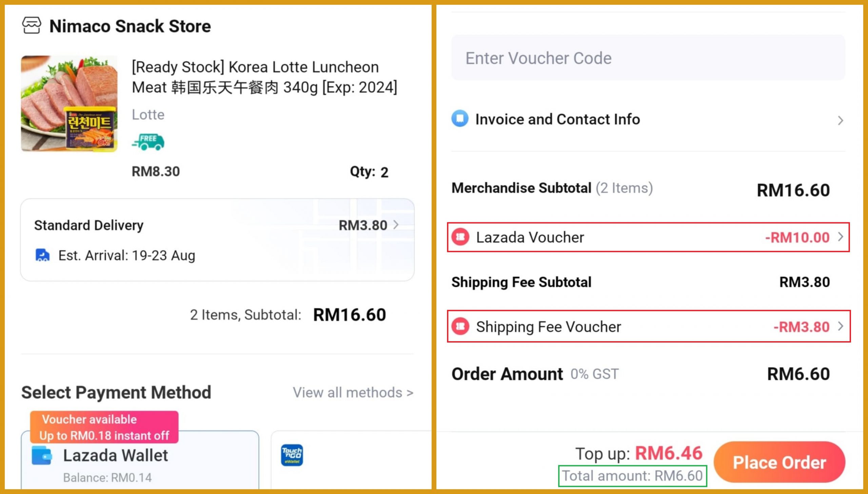Click the blue Invoice and Contact icon
This screenshot has width=868, height=494.
460,119
